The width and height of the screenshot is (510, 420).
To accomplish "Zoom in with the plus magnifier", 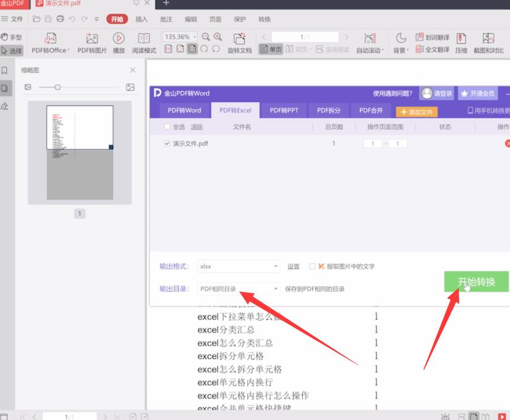I will (218, 36).
